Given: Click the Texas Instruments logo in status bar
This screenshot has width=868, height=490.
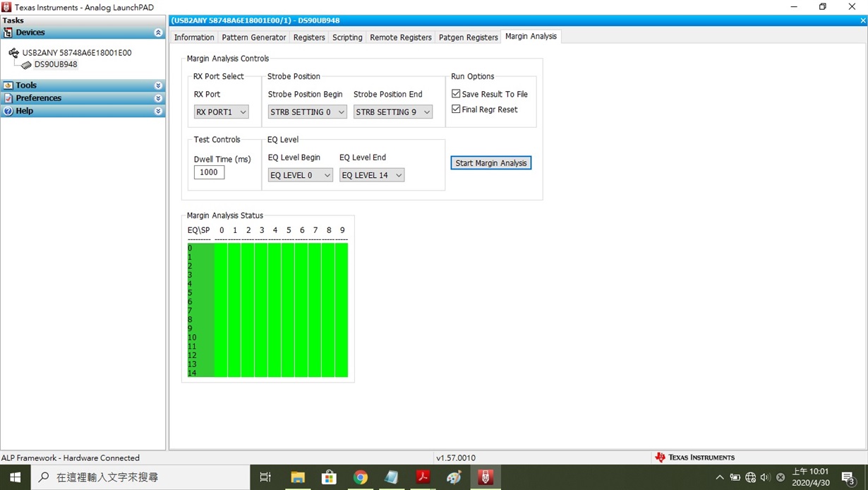Looking at the screenshot, I should point(695,458).
